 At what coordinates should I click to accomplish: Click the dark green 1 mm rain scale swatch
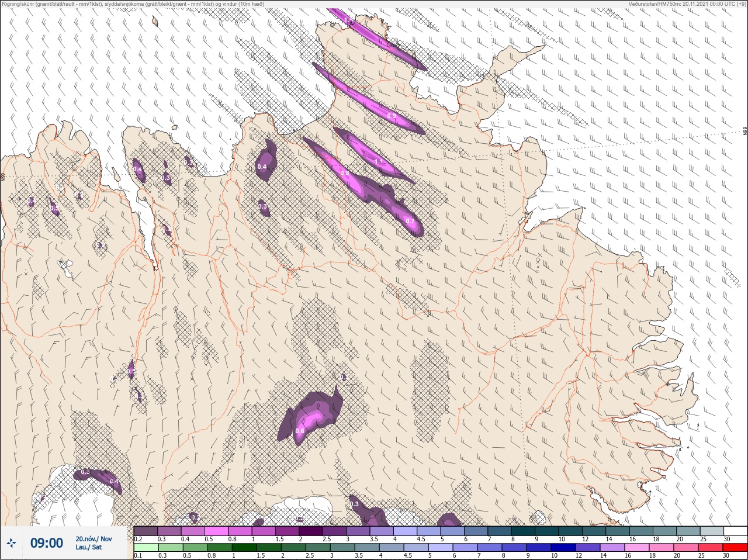pos(243,548)
